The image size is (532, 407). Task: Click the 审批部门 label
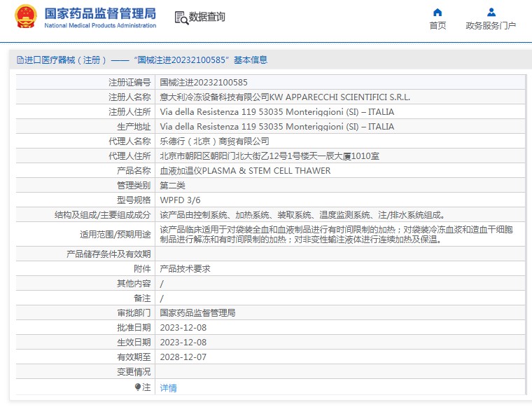pyautogui.click(x=134, y=313)
